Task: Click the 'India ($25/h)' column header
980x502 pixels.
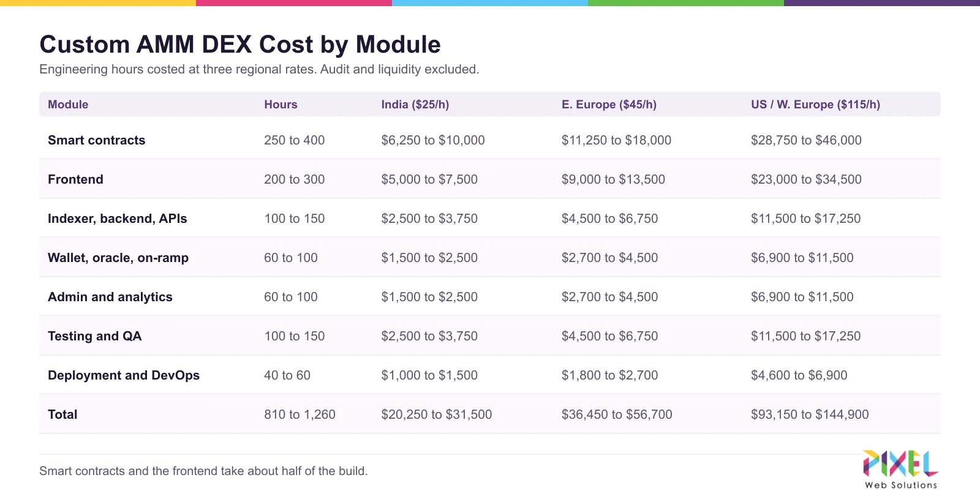Action: tap(415, 105)
